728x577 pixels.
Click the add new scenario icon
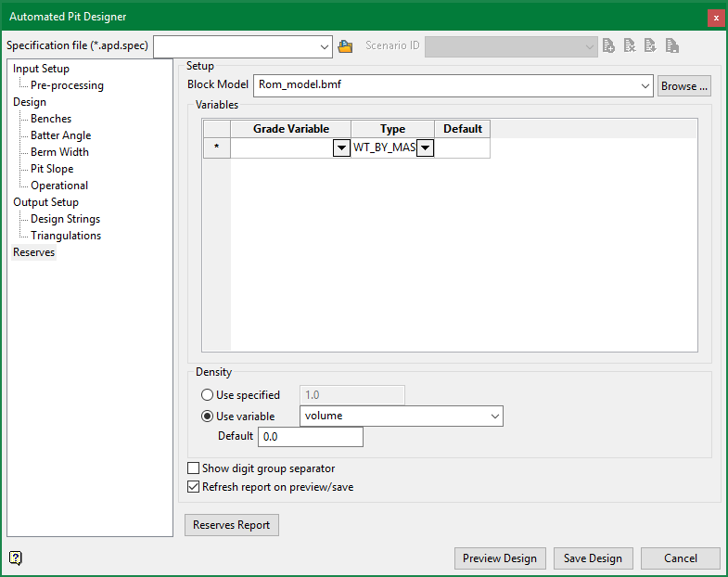[x=608, y=46]
